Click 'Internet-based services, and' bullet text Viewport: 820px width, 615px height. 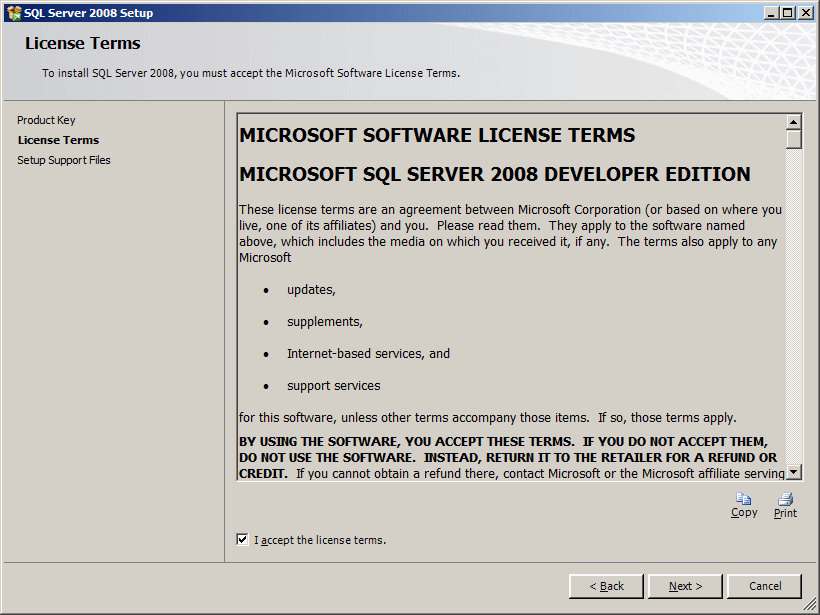368,354
